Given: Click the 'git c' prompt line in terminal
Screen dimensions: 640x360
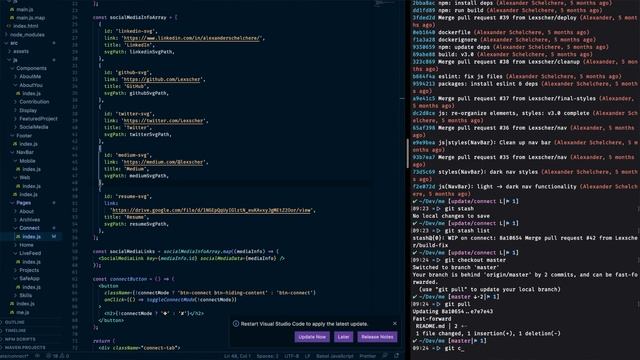Looking at the screenshot, I should pos(438,348).
